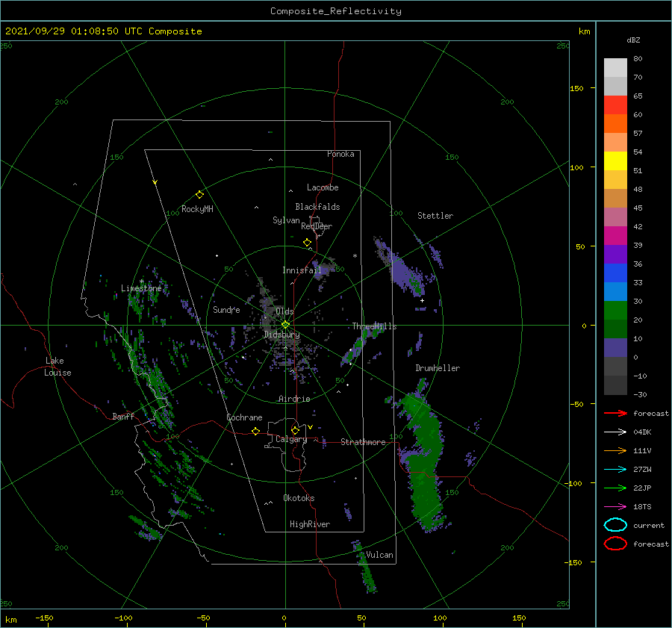
Task: Click the Stettler label
Action: pos(435,216)
